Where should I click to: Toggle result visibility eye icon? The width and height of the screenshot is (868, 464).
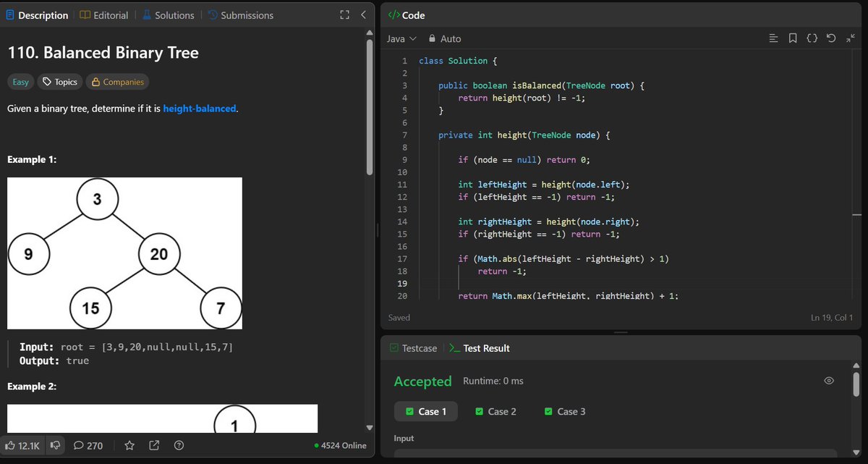[829, 381]
